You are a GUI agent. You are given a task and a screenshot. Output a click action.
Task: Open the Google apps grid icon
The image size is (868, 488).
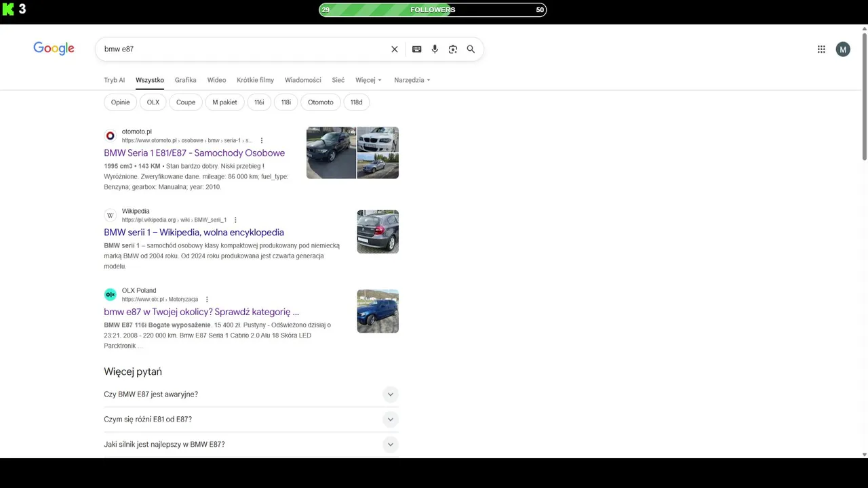coord(821,49)
